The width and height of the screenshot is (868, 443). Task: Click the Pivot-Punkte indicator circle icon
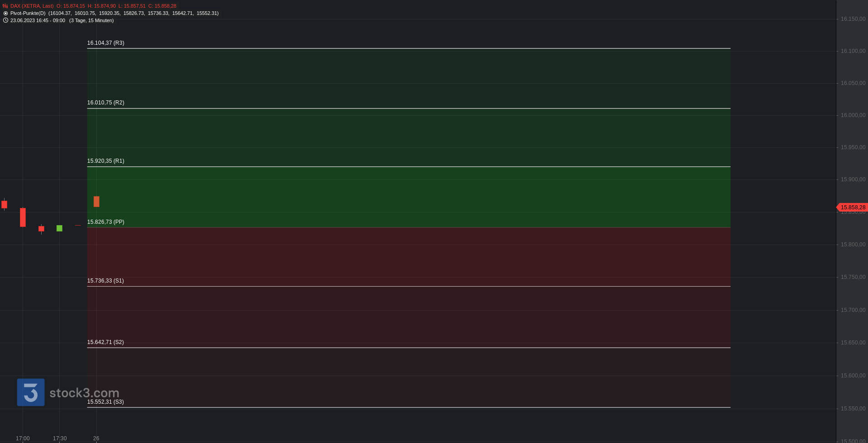5,14
